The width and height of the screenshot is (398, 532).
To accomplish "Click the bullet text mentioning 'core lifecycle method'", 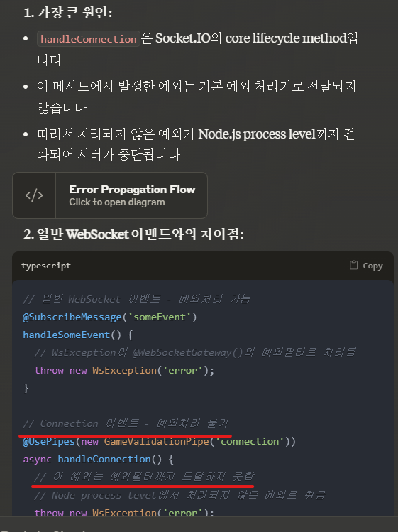I will point(197,49).
